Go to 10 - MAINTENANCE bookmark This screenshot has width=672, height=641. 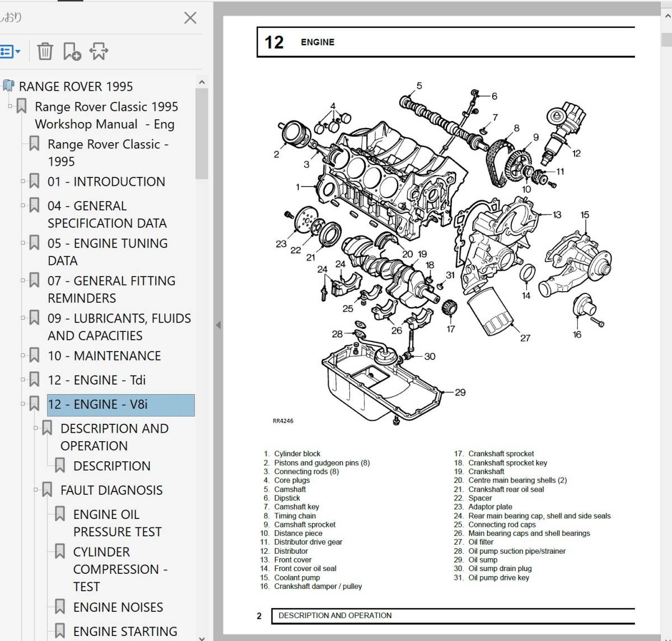(104, 355)
